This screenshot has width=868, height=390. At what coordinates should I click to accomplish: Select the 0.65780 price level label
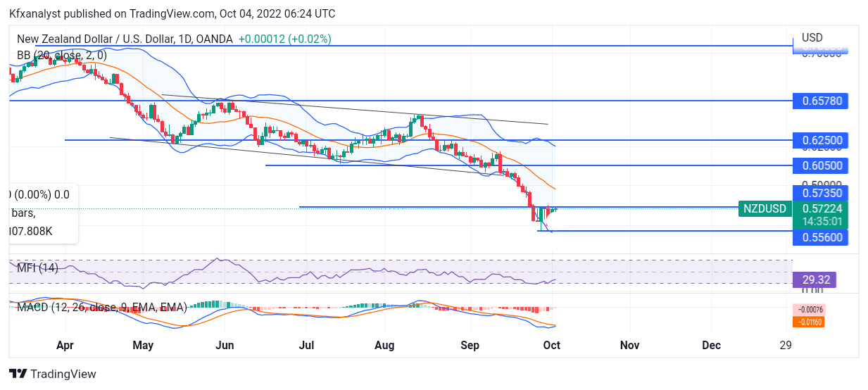point(821,101)
